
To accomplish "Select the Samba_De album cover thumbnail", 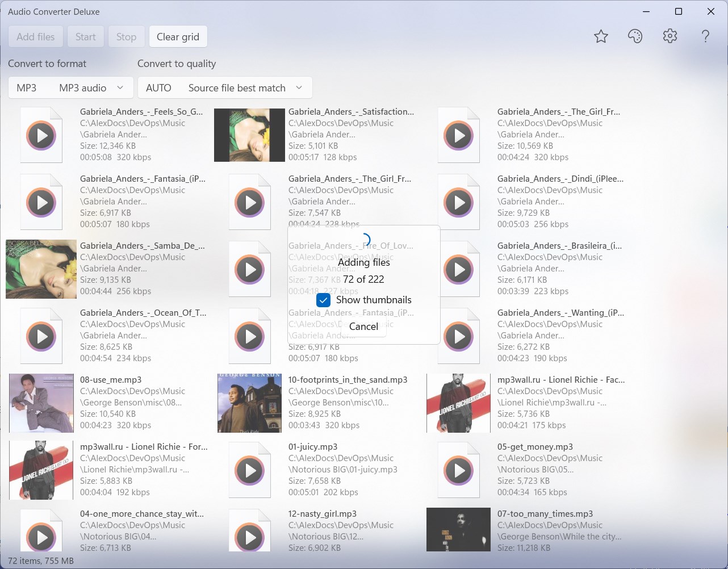I will click(x=41, y=269).
